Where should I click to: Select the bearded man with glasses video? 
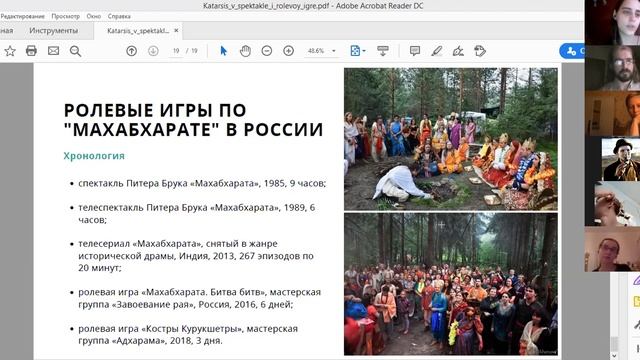click(x=612, y=68)
